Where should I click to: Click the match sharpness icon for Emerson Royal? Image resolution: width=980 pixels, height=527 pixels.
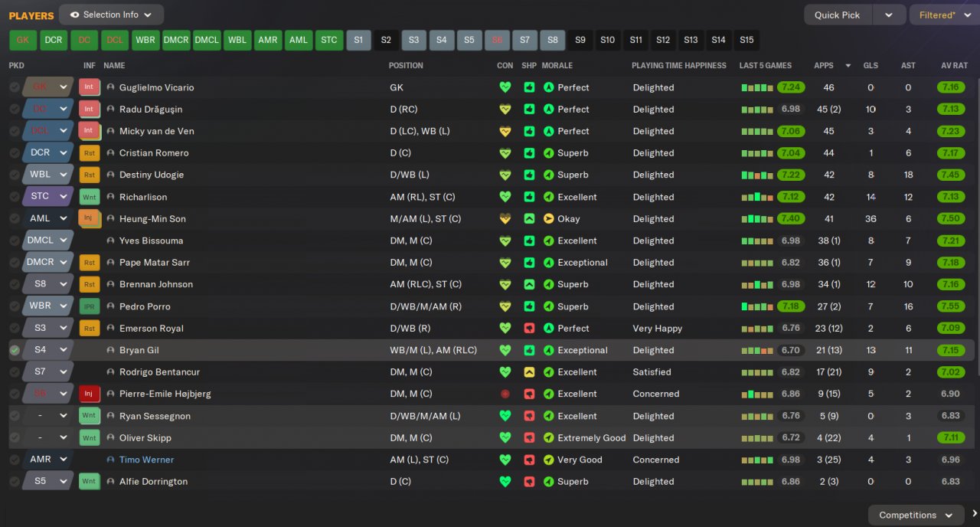click(529, 328)
